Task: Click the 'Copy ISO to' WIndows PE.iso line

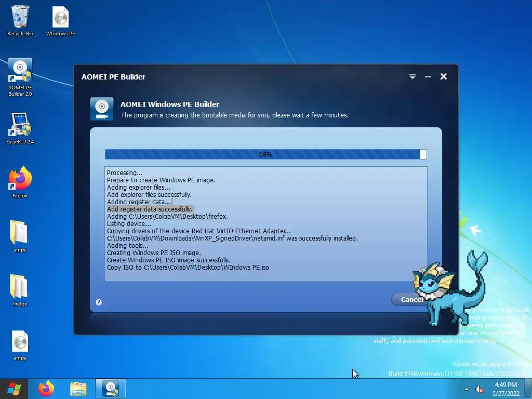Action: (188, 268)
